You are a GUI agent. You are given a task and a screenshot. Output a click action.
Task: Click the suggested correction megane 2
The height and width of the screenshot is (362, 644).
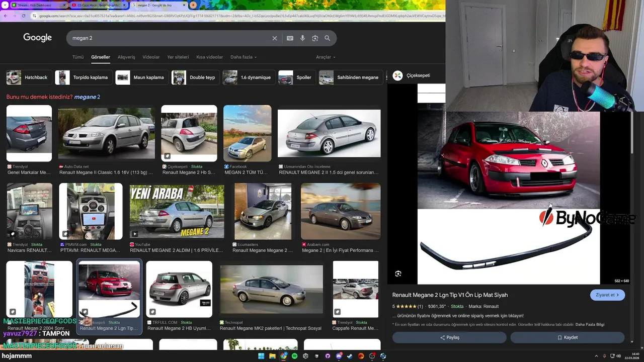87,97
